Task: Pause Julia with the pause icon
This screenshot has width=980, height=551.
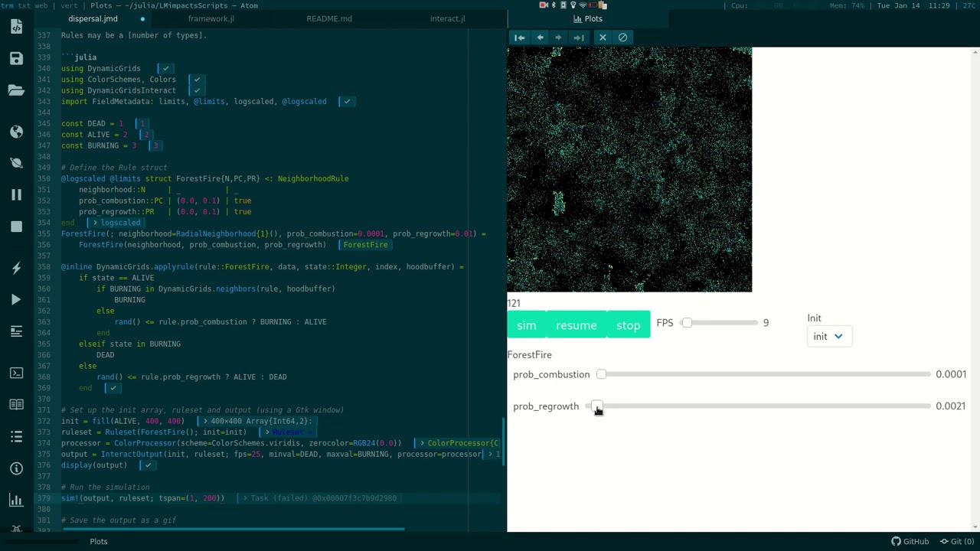Action: [16, 194]
